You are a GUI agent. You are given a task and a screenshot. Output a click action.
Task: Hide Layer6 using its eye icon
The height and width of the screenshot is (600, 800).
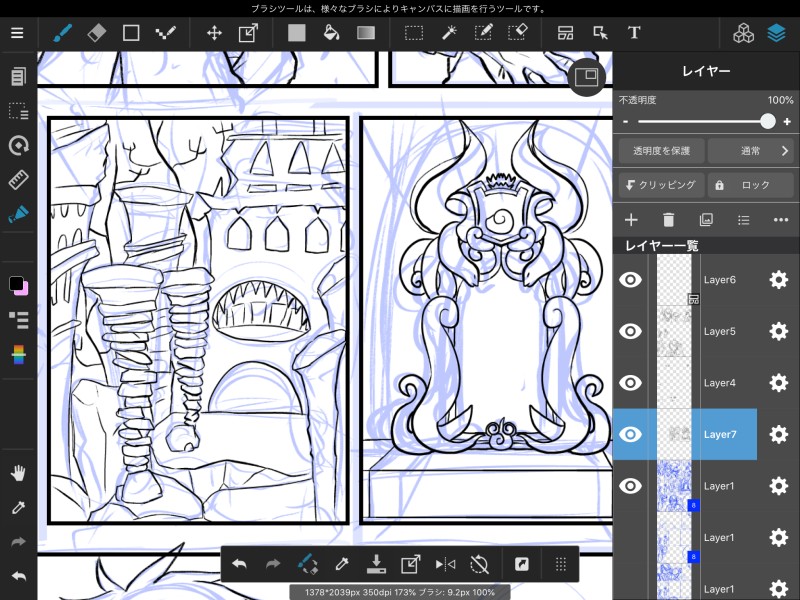[630, 280]
